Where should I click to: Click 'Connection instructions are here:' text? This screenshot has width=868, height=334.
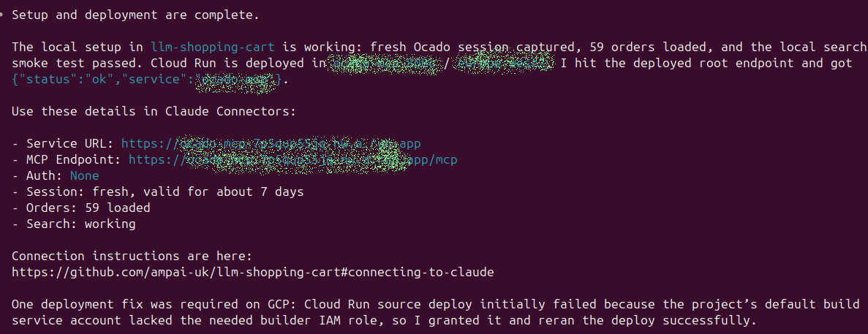pyautogui.click(x=132, y=256)
